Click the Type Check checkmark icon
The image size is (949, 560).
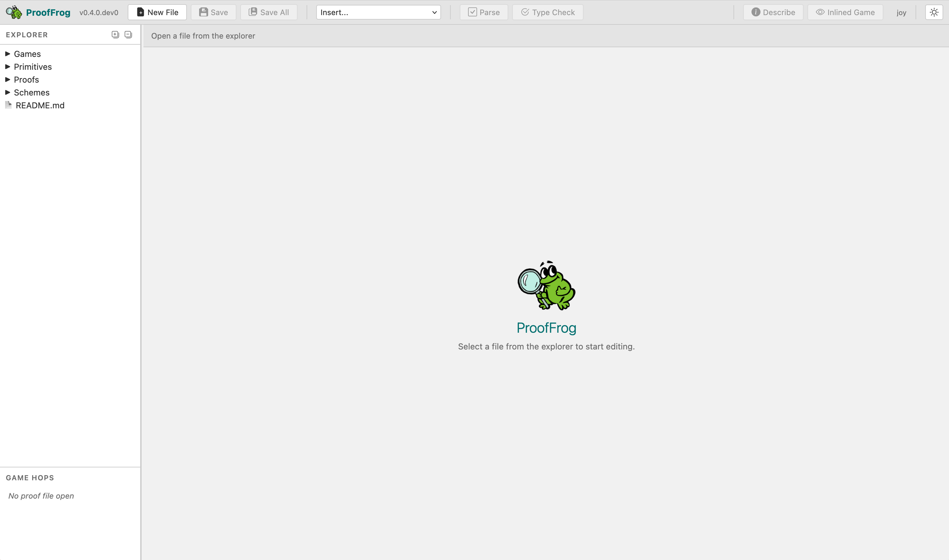click(x=525, y=12)
